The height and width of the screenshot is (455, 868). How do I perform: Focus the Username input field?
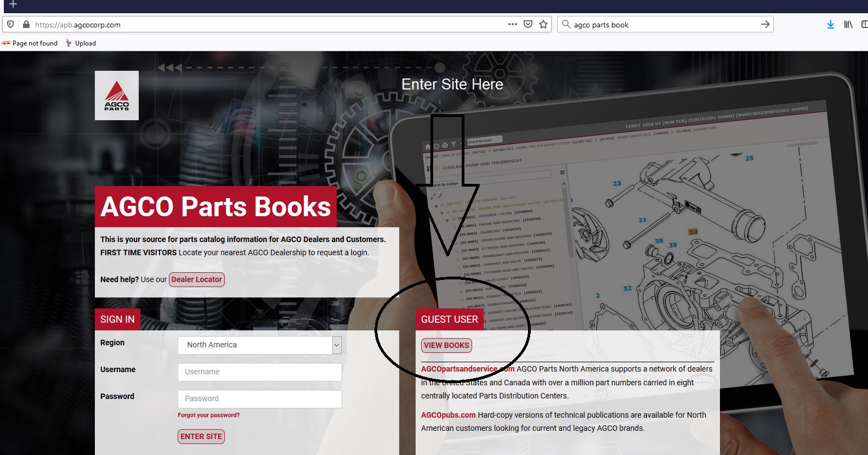pyautogui.click(x=259, y=372)
